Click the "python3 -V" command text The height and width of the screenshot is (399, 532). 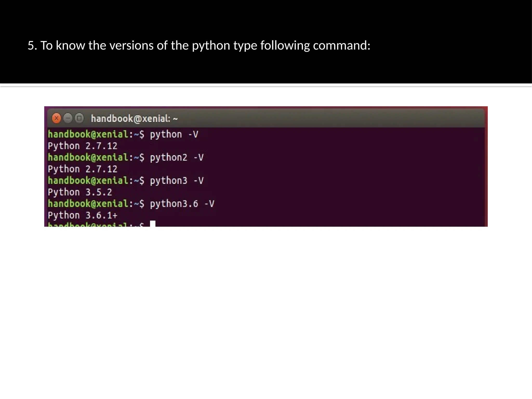177,181
